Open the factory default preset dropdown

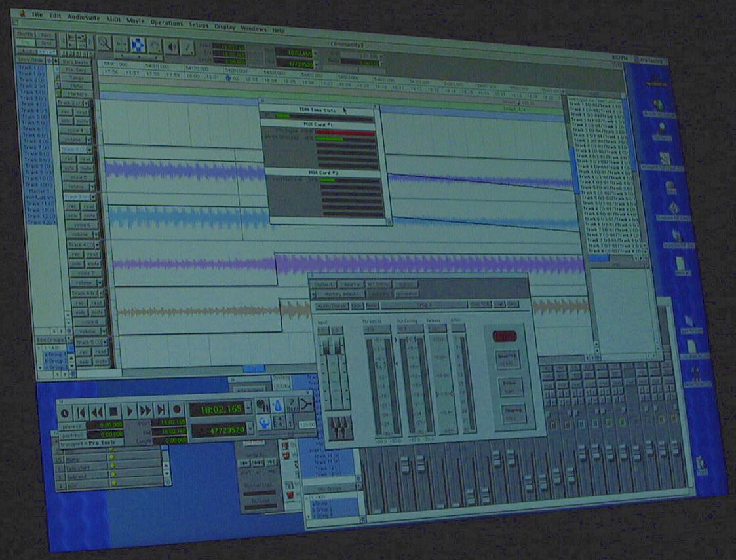tap(341, 294)
